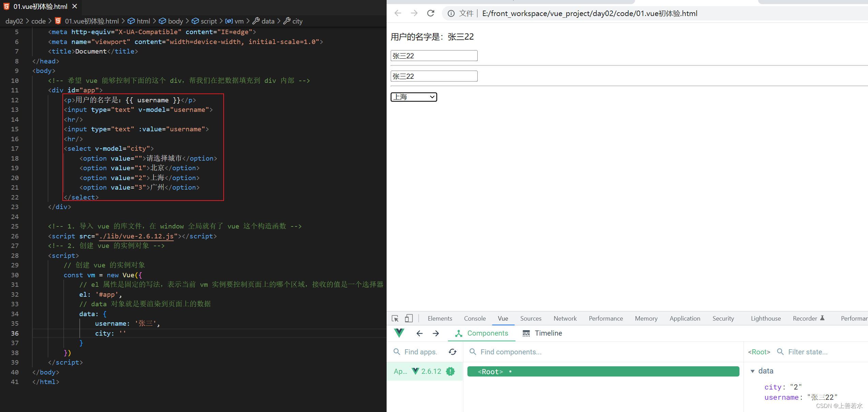Click the Vue version logo beside 2.6.12
This screenshot has width=868, height=412.
pos(415,371)
